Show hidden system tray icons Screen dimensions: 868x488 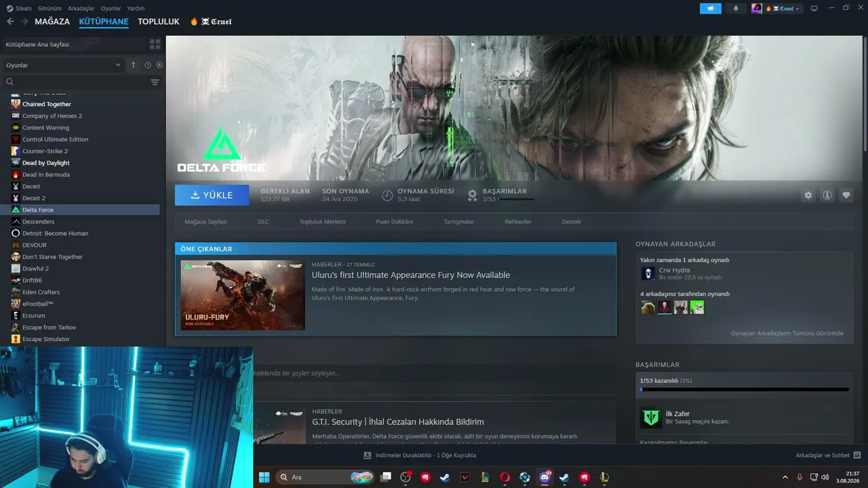[x=785, y=477]
